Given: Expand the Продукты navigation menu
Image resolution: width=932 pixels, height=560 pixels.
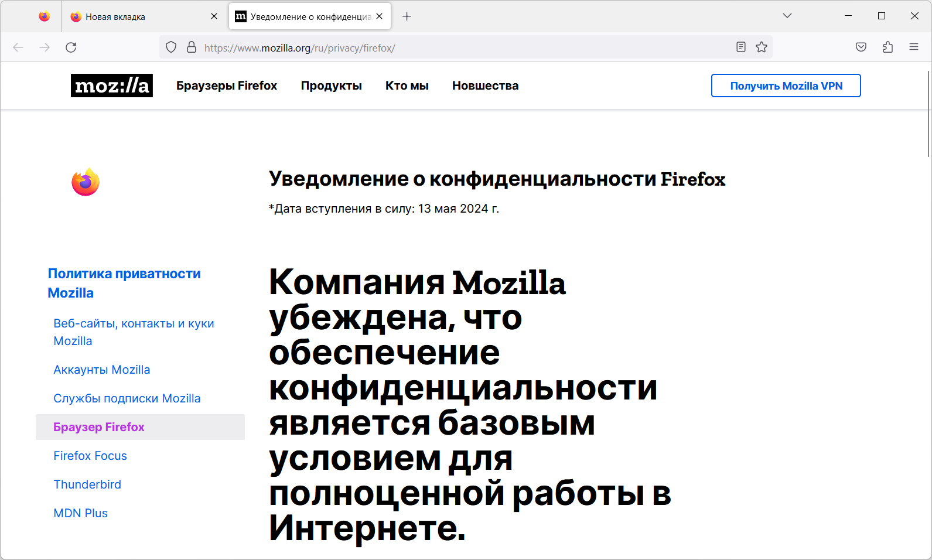Looking at the screenshot, I should click(x=332, y=86).
